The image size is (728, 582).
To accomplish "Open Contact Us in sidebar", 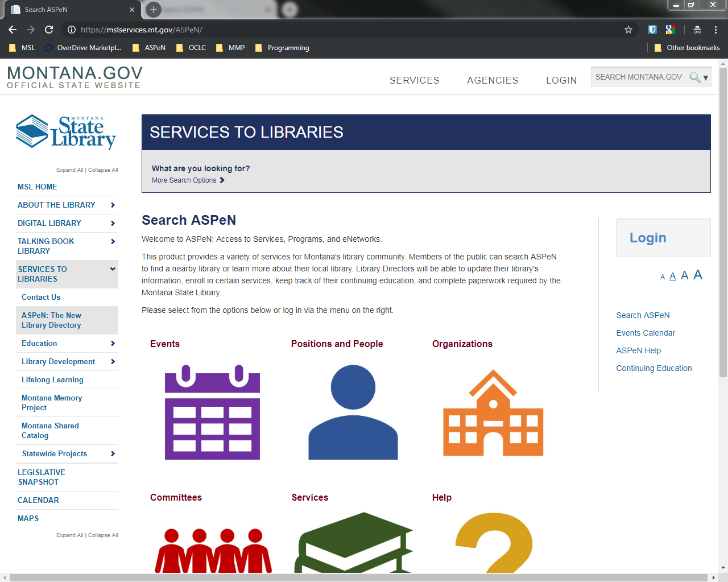I will 41,297.
